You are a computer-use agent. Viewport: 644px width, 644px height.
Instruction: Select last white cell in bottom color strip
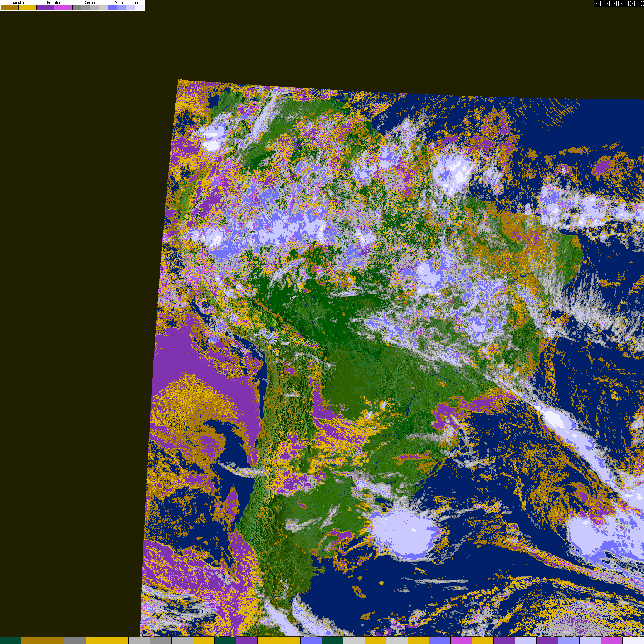633,640
